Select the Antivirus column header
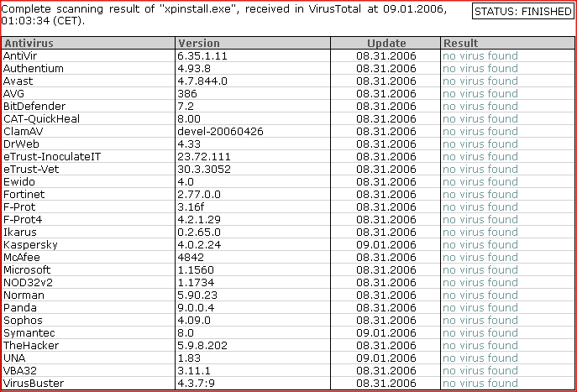This screenshot has width=577, height=392. click(88, 43)
